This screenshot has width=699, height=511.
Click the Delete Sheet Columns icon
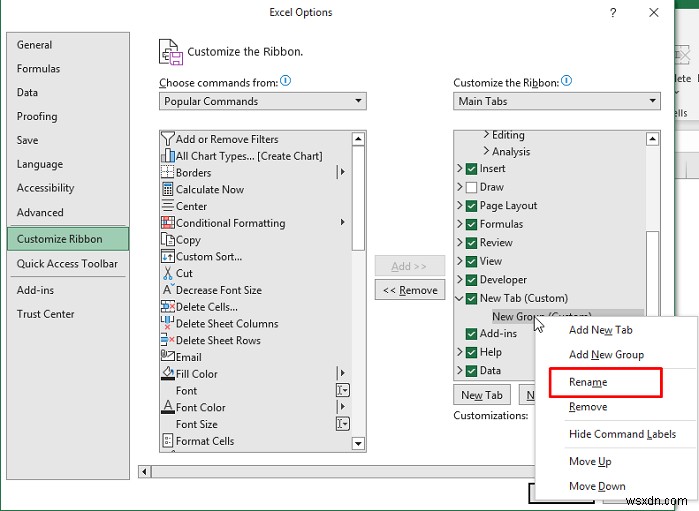(x=168, y=323)
